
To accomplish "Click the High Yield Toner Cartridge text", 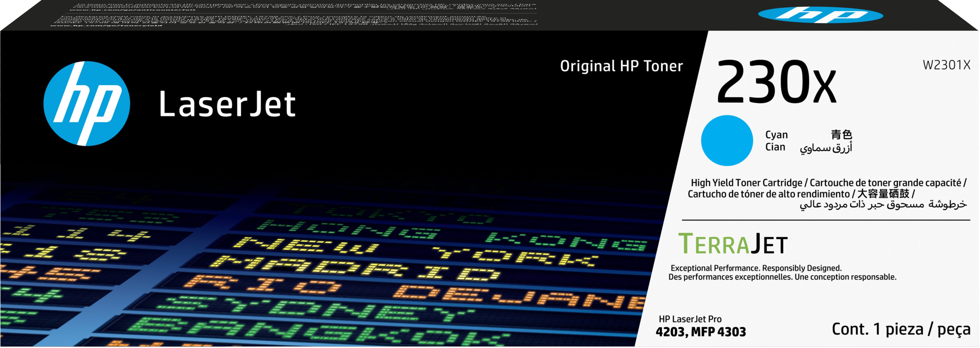I will [746, 183].
